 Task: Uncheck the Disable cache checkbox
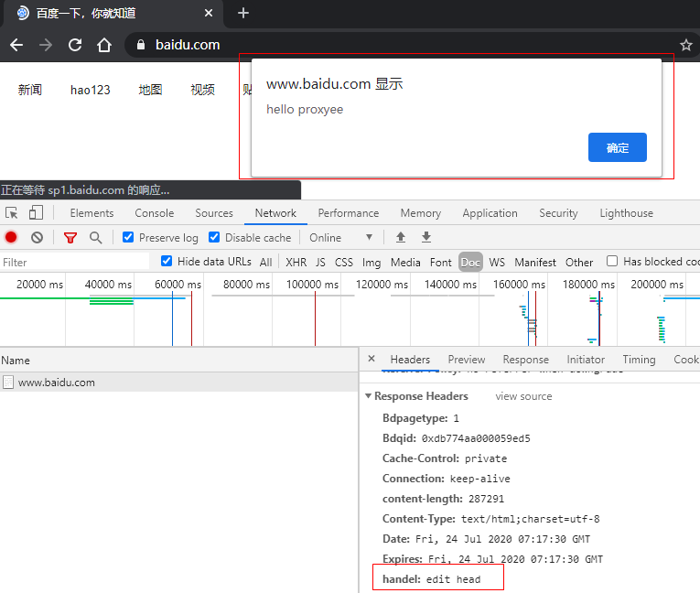click(214, 237)
